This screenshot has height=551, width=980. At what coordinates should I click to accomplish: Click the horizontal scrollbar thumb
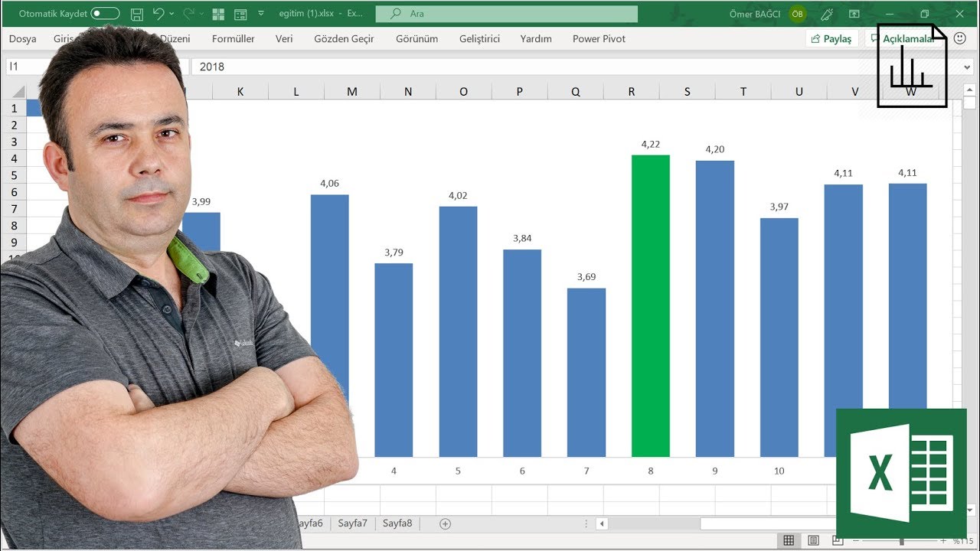[x=767, y=524]
